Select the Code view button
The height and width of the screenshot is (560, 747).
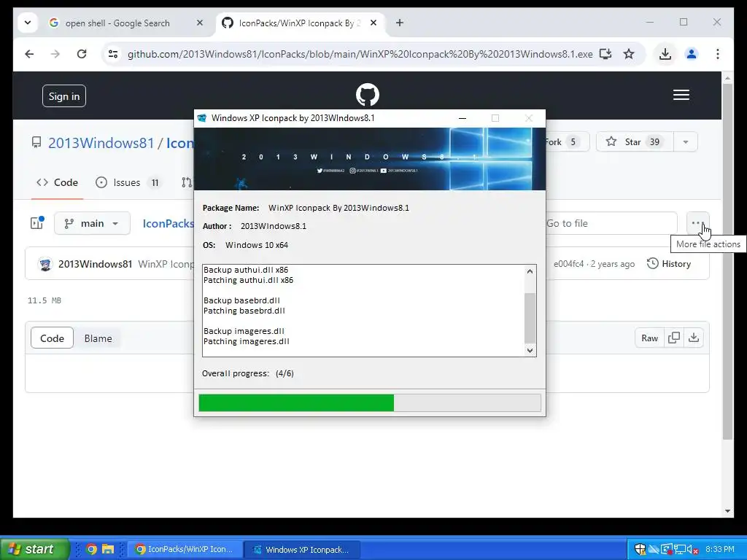(52, 338)
